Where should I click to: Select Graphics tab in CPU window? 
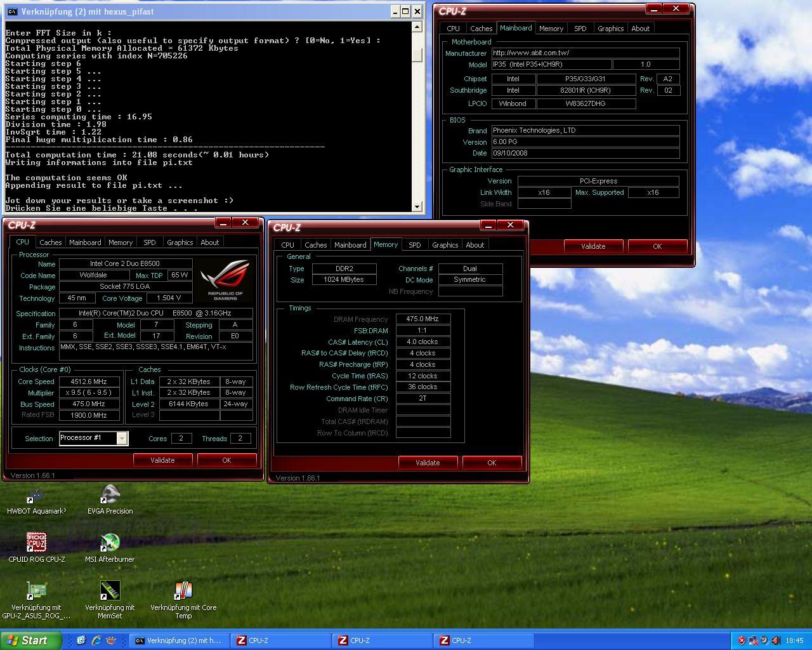click(x=180, y=242)
